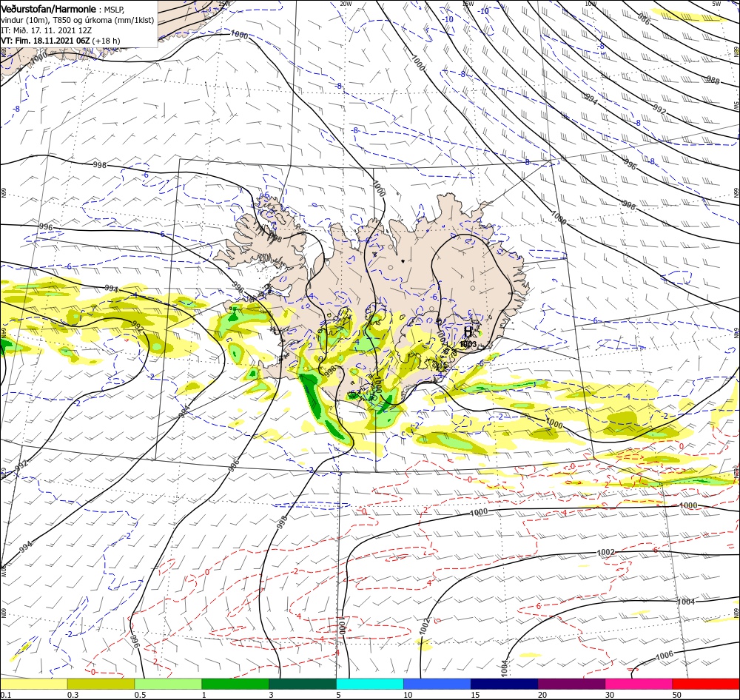Click the '0.3' legend tick label
The image size is (740, 700).
(73, 695)
